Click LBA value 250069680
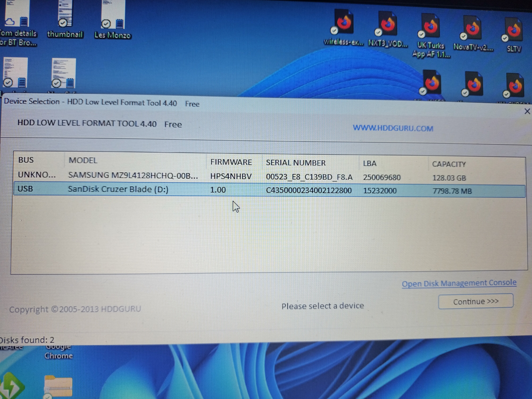The height and width of the screenshot is (399, 532). [x=382, y=178]
